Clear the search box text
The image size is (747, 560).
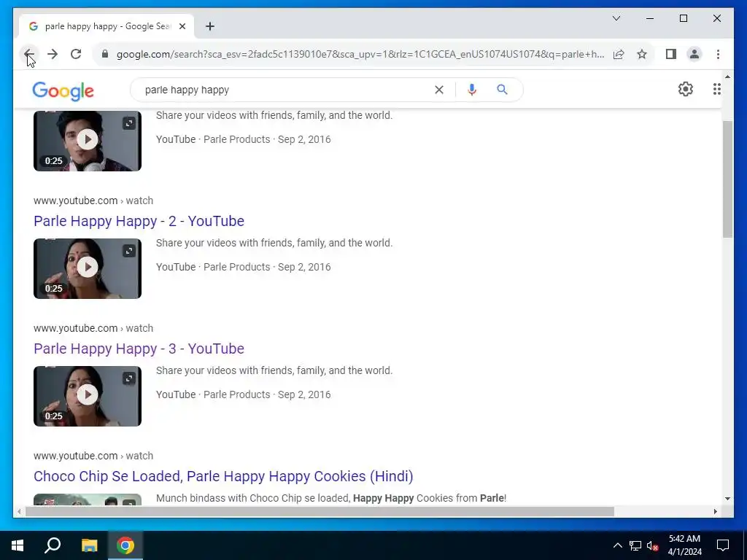pos(438,90)
